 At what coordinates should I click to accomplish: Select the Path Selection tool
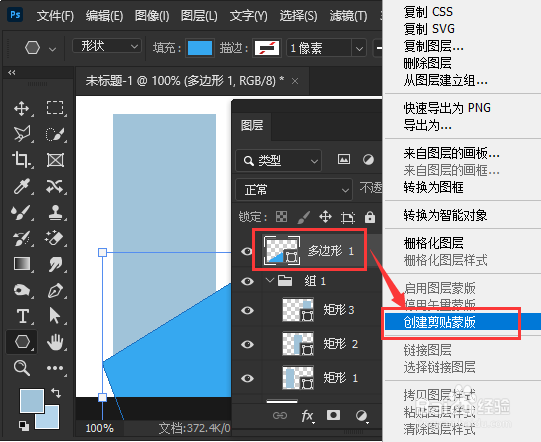pyautogui.click(x=55, y=316)
